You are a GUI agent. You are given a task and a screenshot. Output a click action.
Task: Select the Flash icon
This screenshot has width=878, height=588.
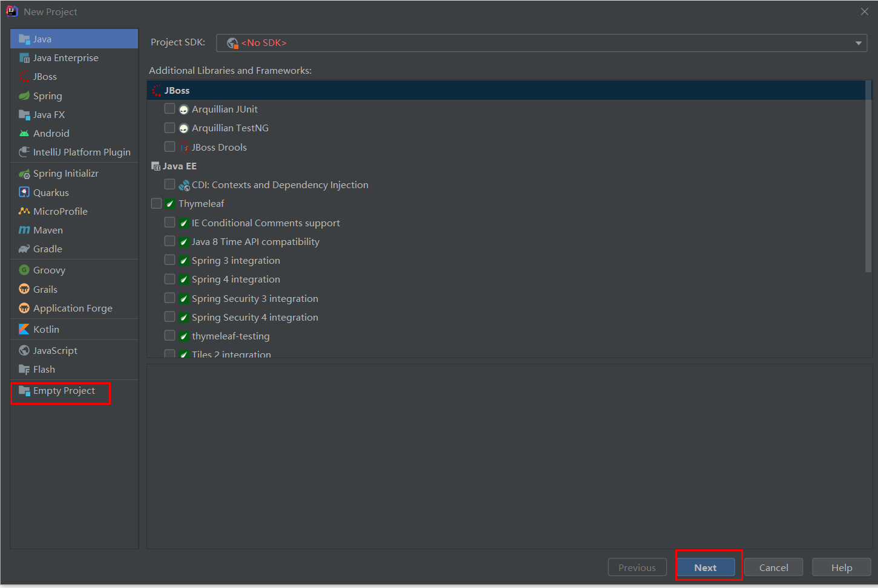click(24, 369)
